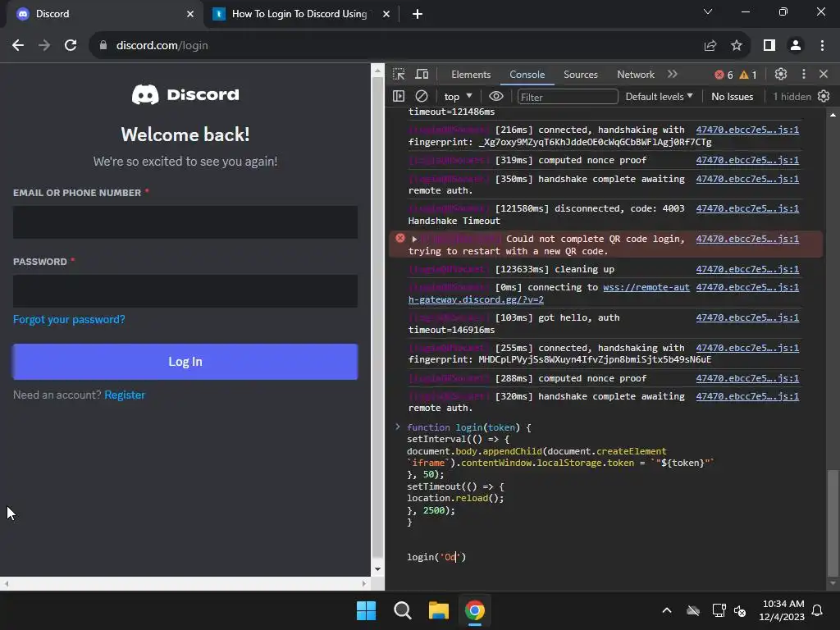Click the console login input line
This screenshot has width=840, height=630.
coord(436,557)
